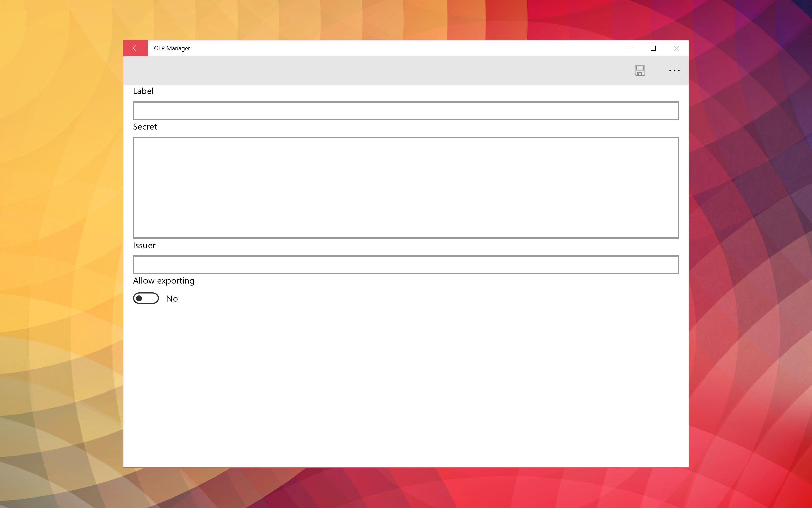Viewport: 812px width, 508px height.
Task: Click the Allow exporting caption
Action: [x=164, y=281]
